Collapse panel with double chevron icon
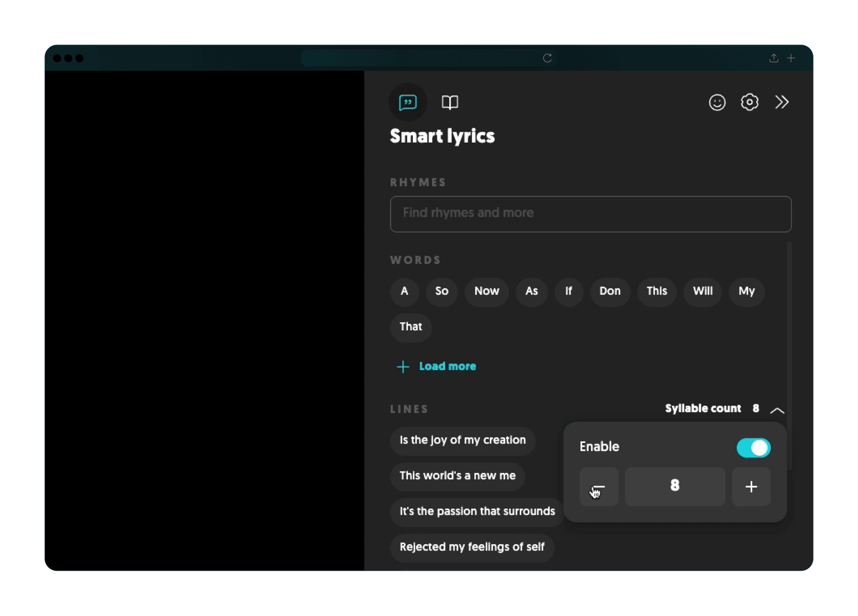 781,102
